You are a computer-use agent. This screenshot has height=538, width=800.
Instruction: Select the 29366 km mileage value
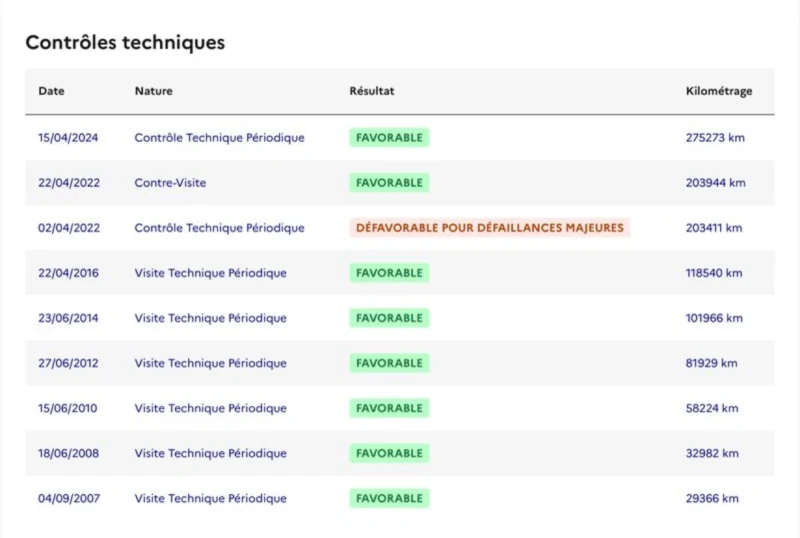(x=711, y=498)
